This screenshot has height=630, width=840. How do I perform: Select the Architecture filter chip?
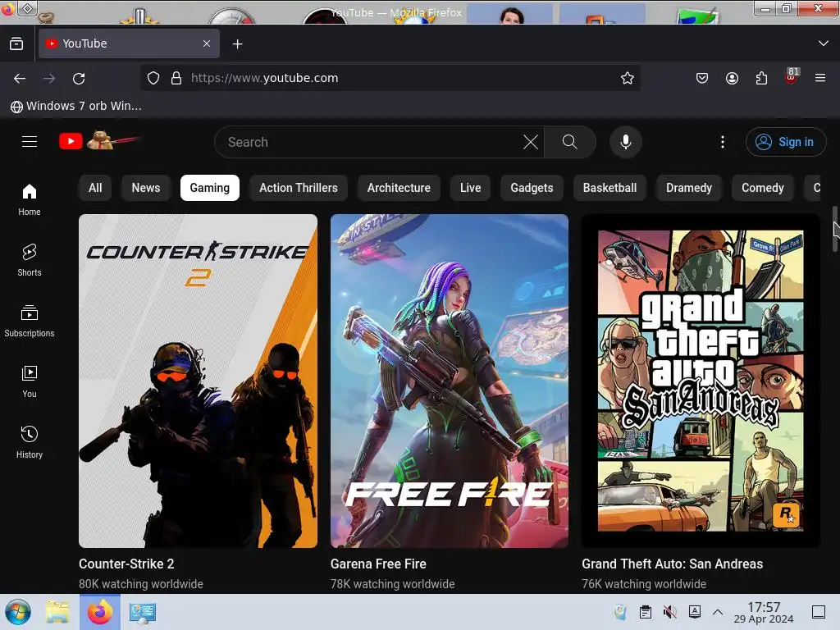[399, 188]
